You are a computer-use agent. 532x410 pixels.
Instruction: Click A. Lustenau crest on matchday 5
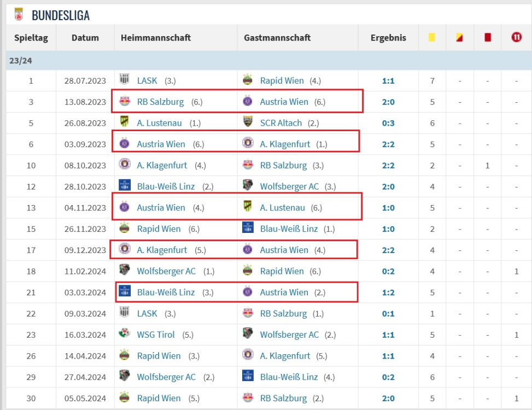coord(125,122)
